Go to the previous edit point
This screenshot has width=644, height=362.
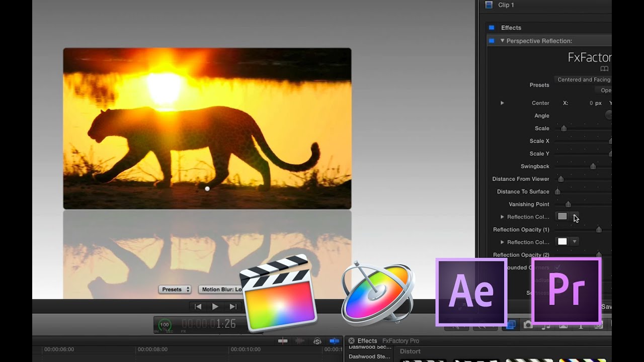click(x=198, y=307)
